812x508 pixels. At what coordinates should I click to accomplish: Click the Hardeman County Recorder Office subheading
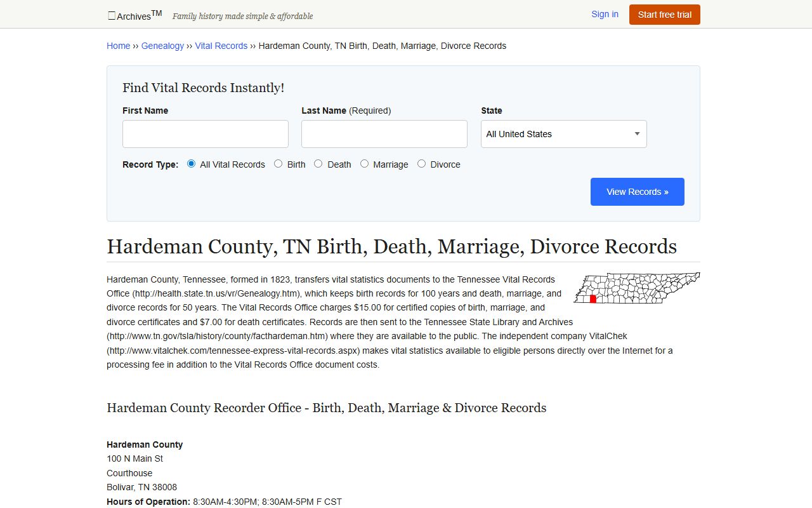[327, 408]
